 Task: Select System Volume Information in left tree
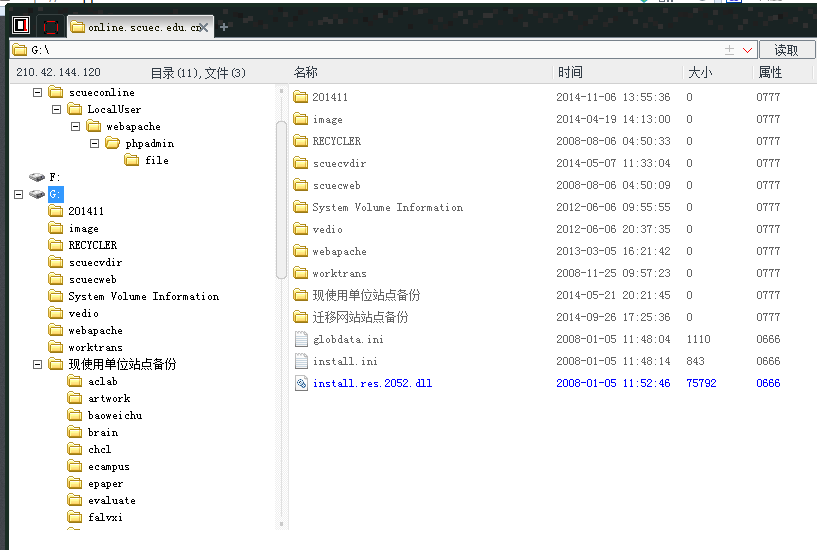[133, 296]
